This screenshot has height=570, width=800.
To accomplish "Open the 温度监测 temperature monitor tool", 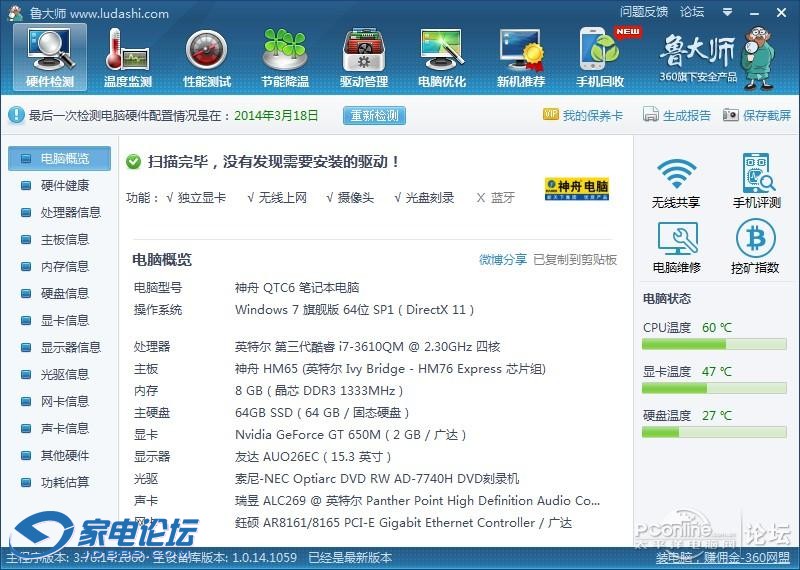I will click(x=127, y=56).
